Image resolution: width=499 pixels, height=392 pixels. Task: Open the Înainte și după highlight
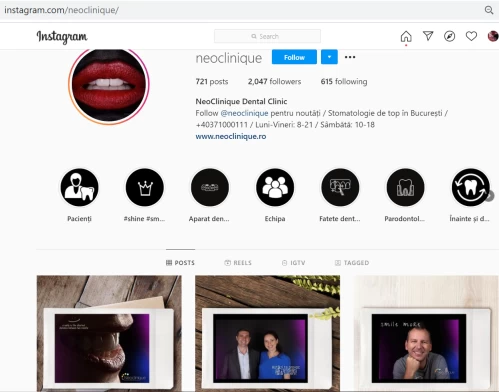470,187
